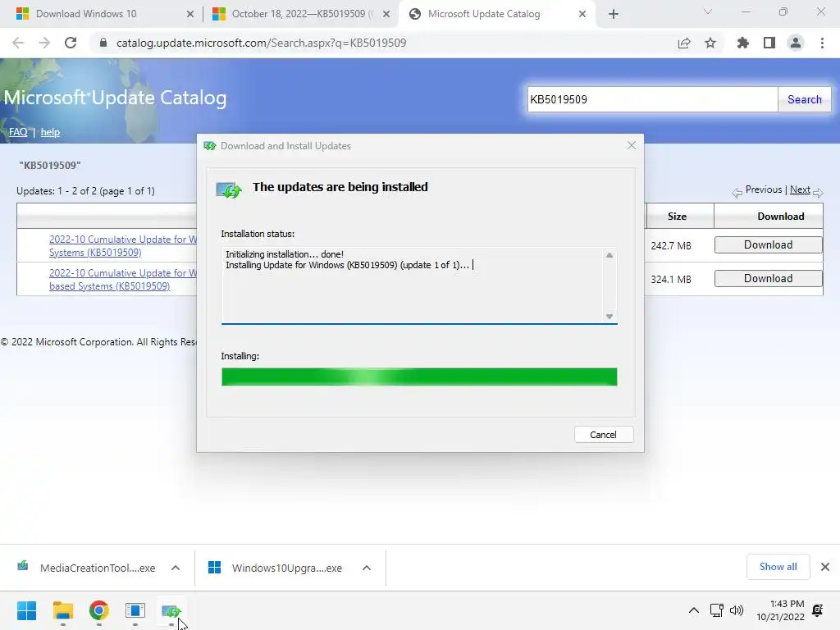Click the Previous results arrow icon
The image size is (840, 630).
click(737, 192)
